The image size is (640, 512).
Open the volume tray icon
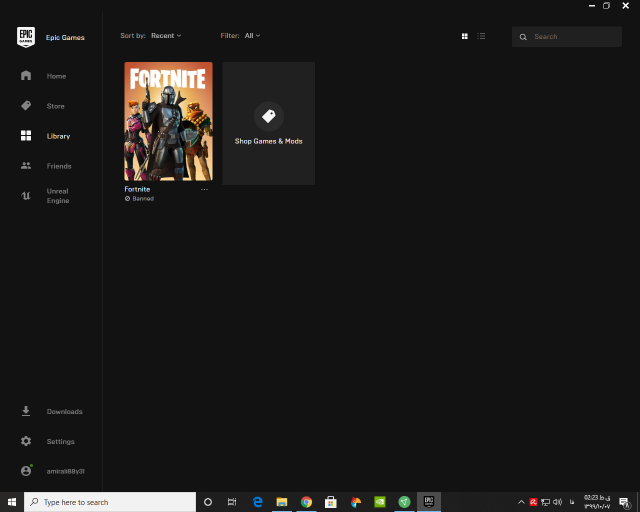pos(558,502)
